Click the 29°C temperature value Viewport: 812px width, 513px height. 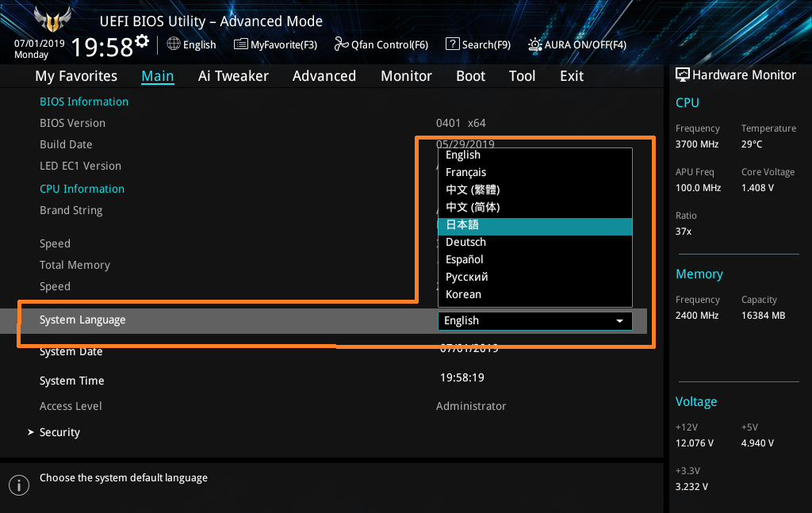pos(752,144)
